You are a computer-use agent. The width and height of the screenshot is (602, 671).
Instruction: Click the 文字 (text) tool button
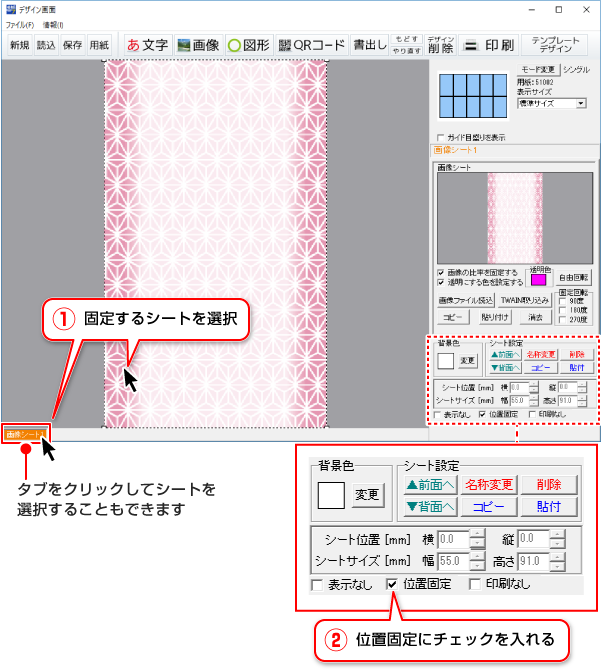[x=146, y=45]
